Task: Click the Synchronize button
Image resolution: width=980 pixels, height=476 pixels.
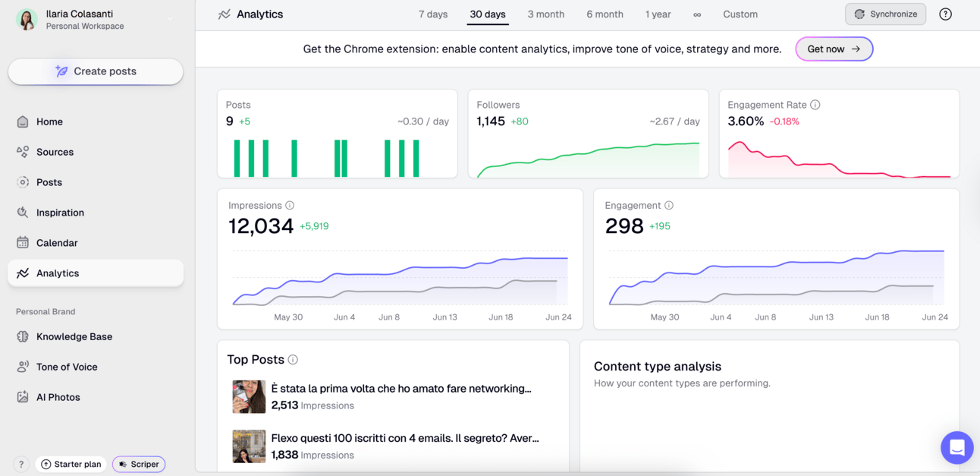Action: 885,14
